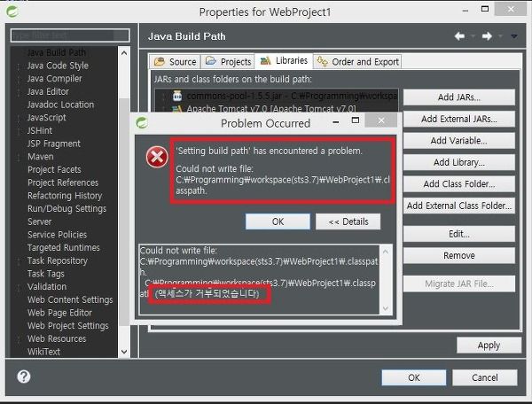Screen dimensions: 532x404
Task: Click the Add Class Folder... button
Action: point(458,184)
